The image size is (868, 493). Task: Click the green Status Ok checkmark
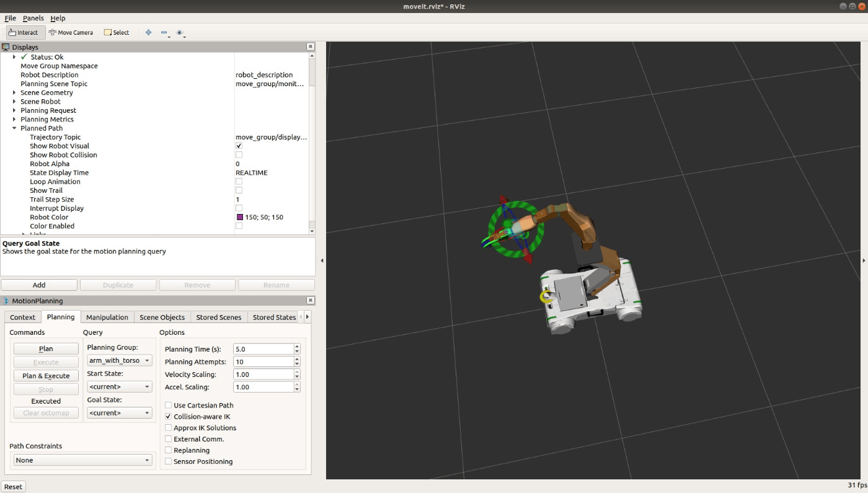24,57
